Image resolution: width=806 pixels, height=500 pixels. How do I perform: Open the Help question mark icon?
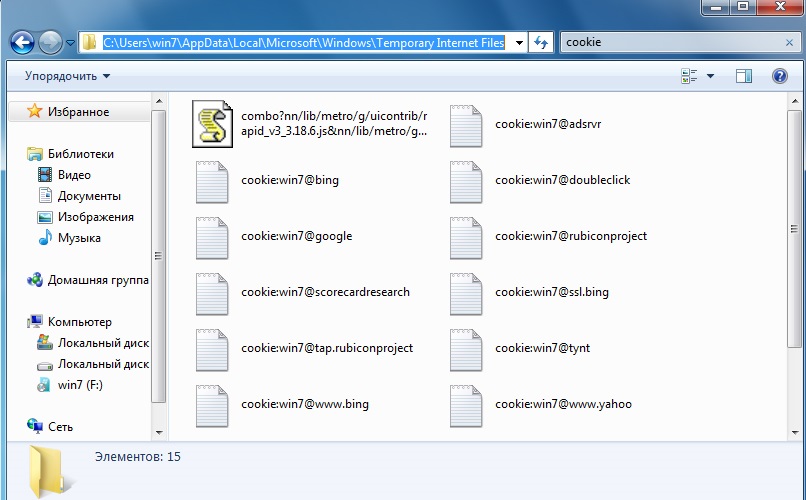tap(779, 76)
